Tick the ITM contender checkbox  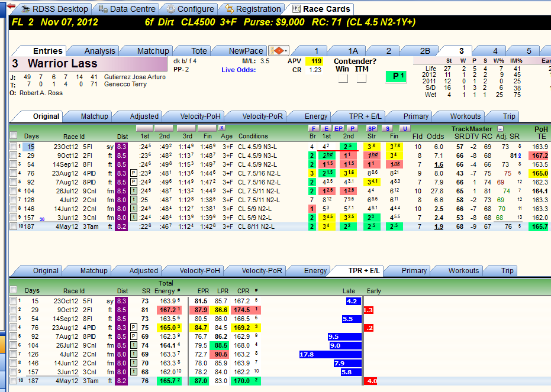361,79
